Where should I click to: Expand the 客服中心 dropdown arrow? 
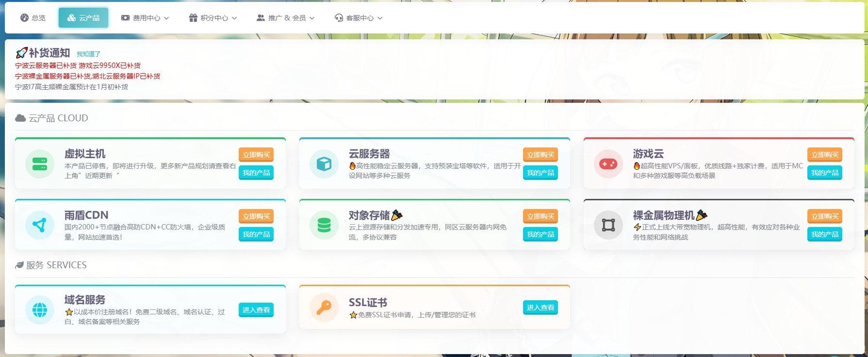380,18
